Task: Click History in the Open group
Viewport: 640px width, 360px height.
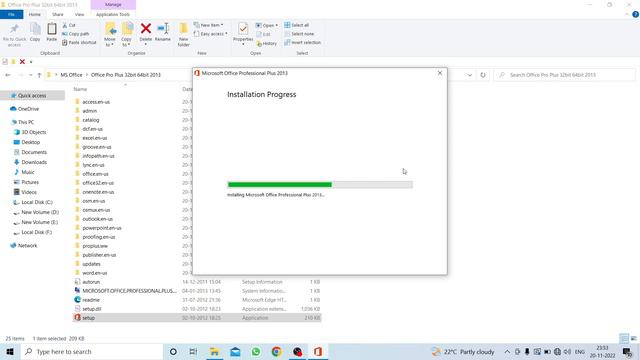Action: pos(267,43)
